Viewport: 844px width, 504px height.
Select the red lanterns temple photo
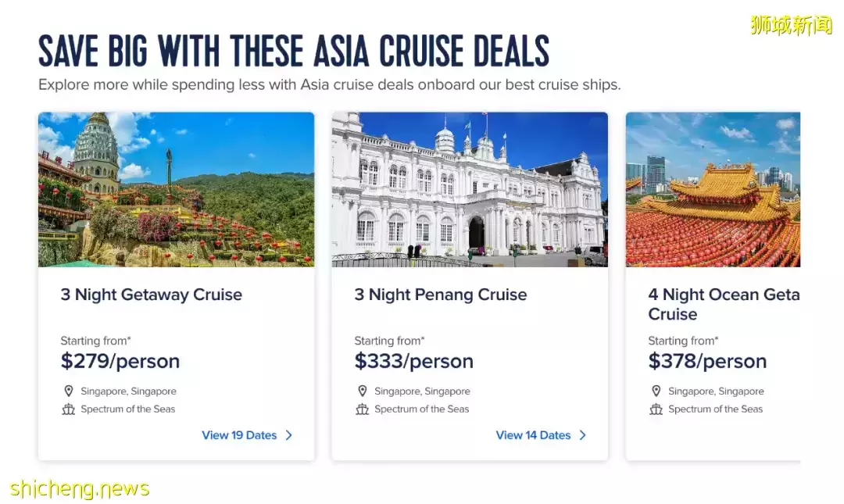click(x=713, y=190)
